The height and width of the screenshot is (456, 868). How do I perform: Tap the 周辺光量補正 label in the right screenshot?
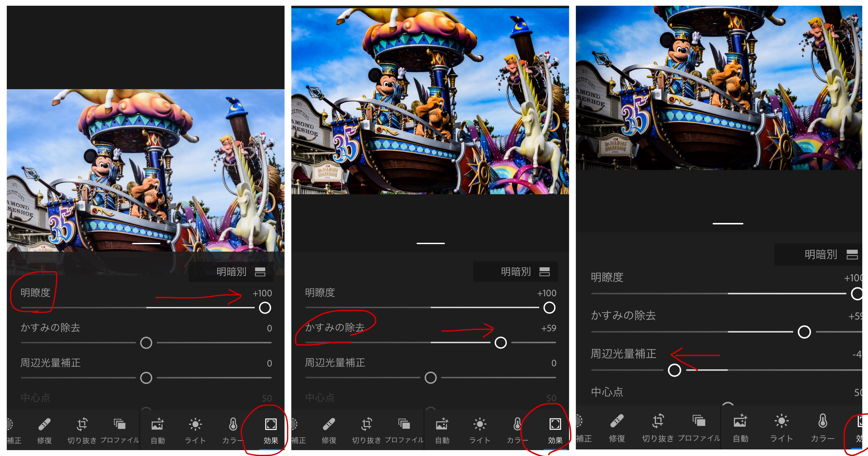(x=623, y=353)
